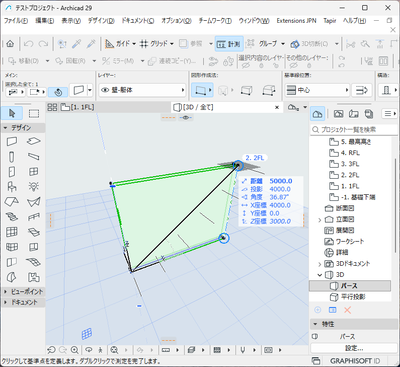
Task: Open the View Map in the navigator
Action: click(x=338, y=114)
